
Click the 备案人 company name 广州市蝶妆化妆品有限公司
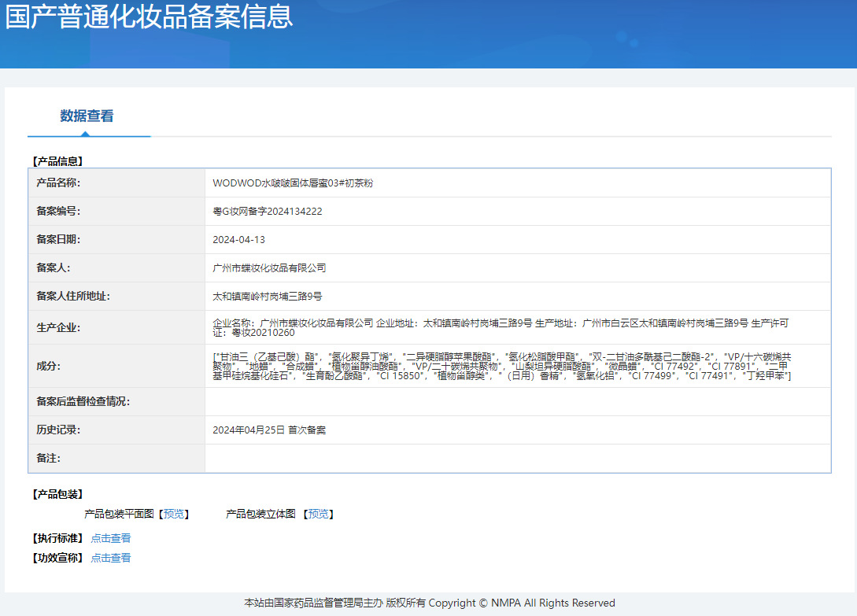coord(269,267)
